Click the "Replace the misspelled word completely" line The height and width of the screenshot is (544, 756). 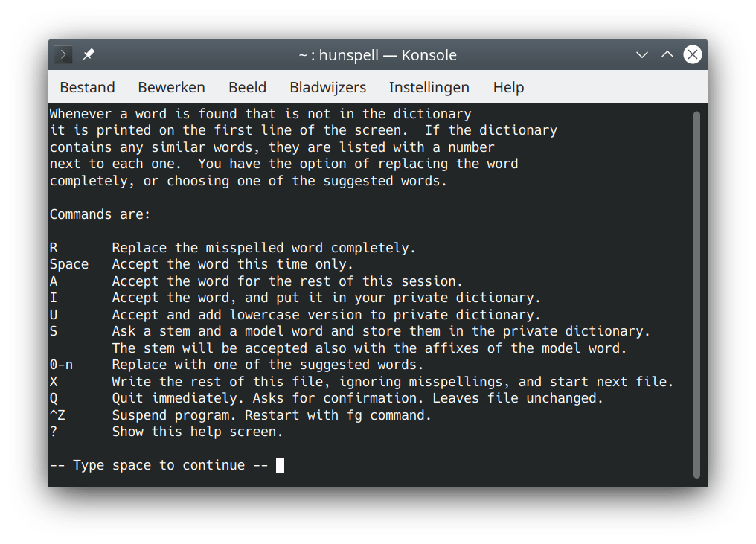[263, 248]
